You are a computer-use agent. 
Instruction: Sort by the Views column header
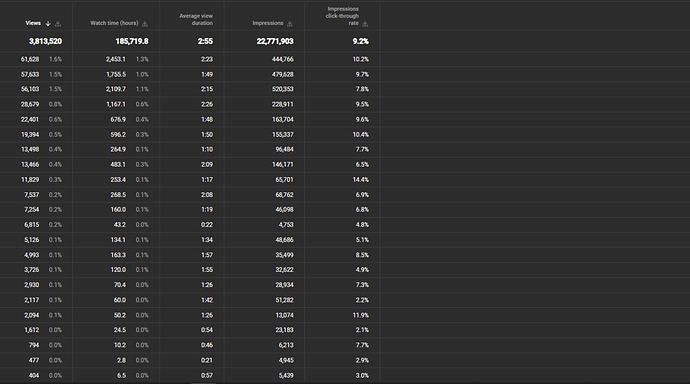pyautogui.click(x=33, y=23)
